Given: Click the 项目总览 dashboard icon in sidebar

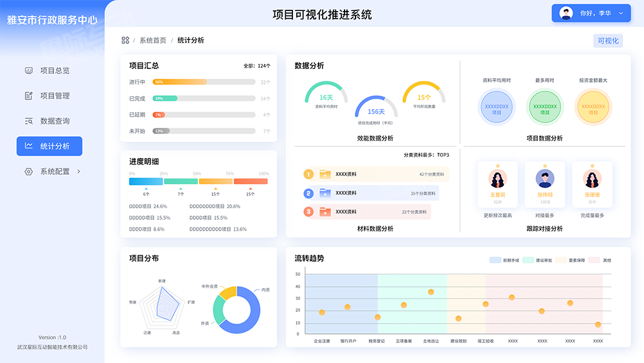Looking at the screenshot, I should (x=28, y=70).
